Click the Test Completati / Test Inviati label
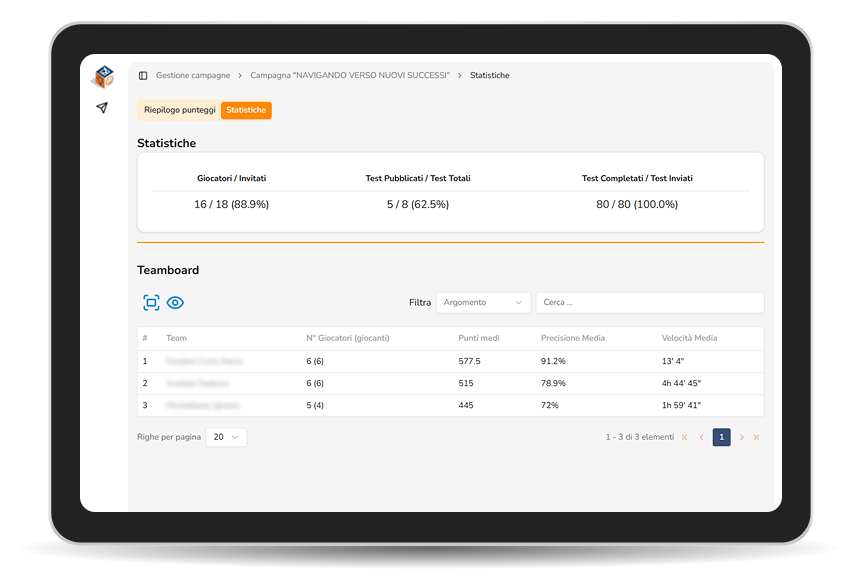The height and width of the screenshot is (588, 861). (637, 178)
